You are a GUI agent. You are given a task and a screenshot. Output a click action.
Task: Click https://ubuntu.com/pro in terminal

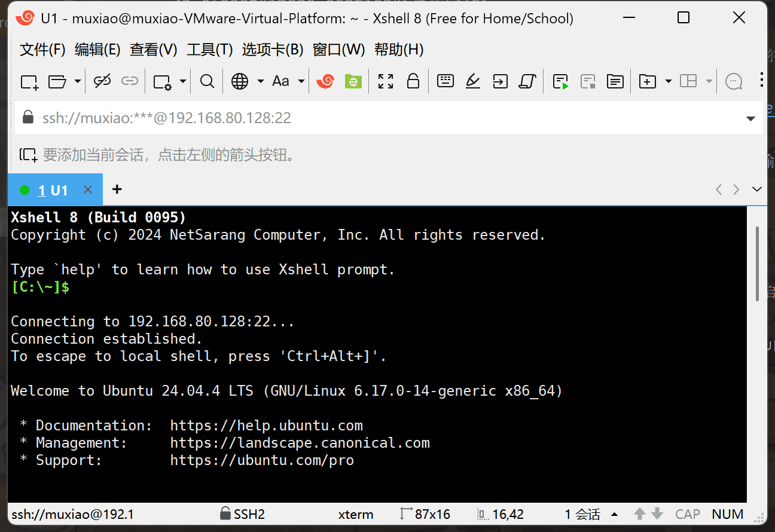[262, 460]
